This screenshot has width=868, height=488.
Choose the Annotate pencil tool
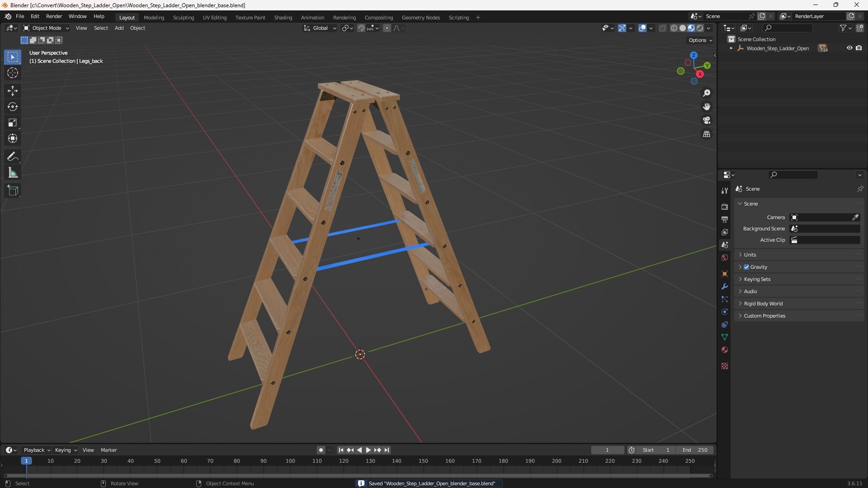pyautogui.click(x=13, y=157)
